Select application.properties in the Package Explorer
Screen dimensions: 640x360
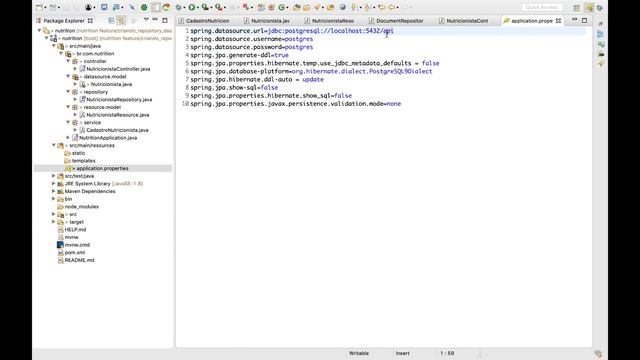(102, 169)
